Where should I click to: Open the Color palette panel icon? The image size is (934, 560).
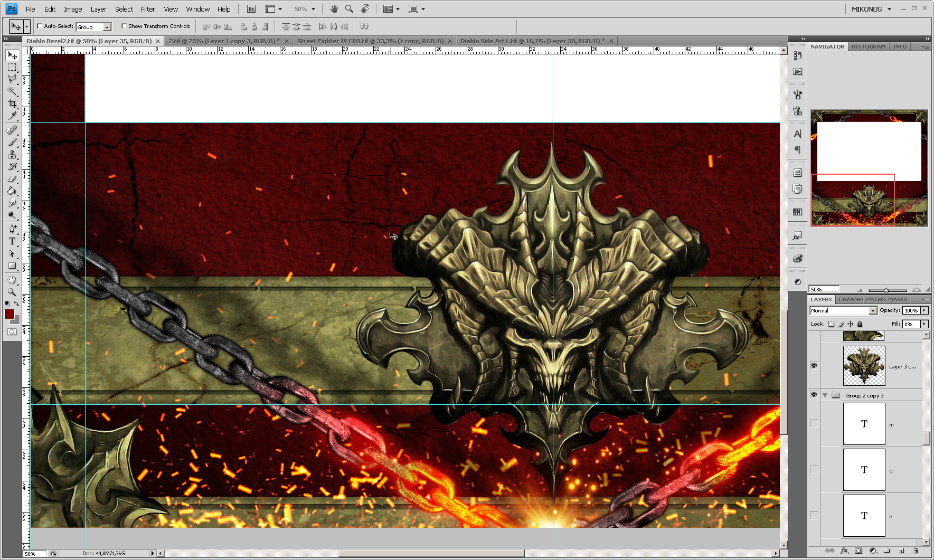[798, 259]
